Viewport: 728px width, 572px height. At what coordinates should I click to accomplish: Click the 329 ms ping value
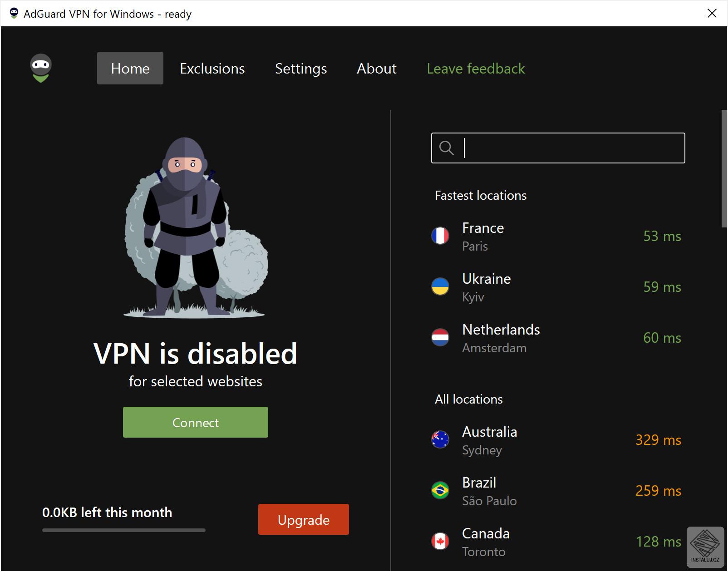(x=659, y=440)
